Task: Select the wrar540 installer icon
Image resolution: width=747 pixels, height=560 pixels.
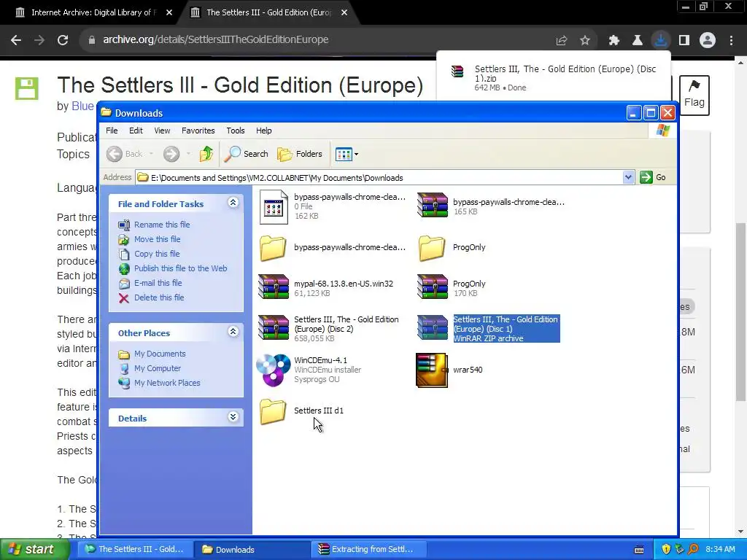Action: (432, 370)
